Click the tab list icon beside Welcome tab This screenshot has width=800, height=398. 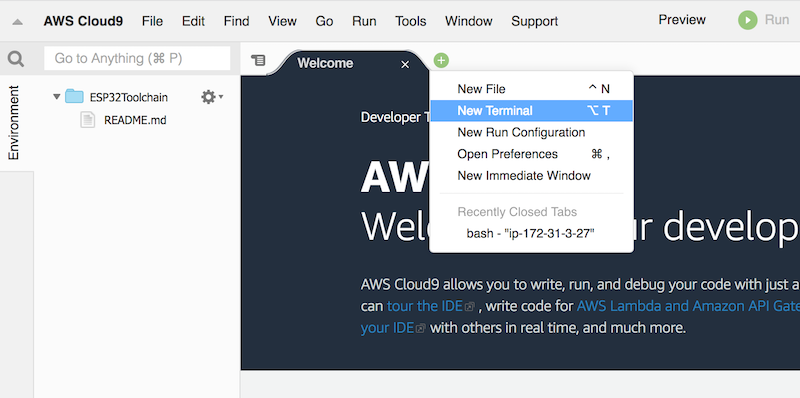259,60
